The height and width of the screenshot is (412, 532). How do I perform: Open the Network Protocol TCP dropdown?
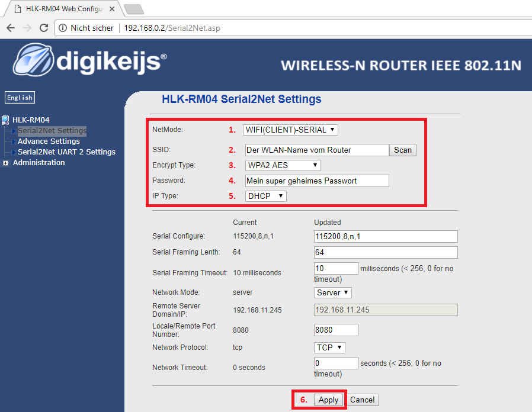pos(329,347)
